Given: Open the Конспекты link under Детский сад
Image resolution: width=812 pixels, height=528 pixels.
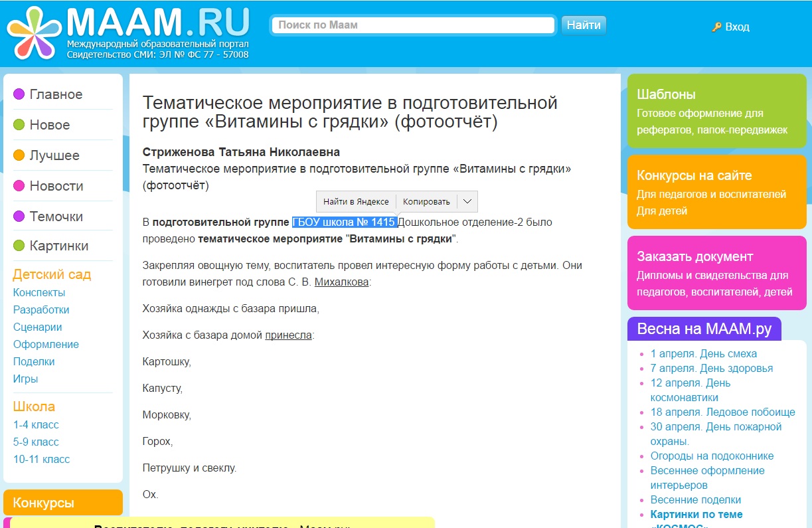Looking at the screenshot, I should click(x=39, y=292).
